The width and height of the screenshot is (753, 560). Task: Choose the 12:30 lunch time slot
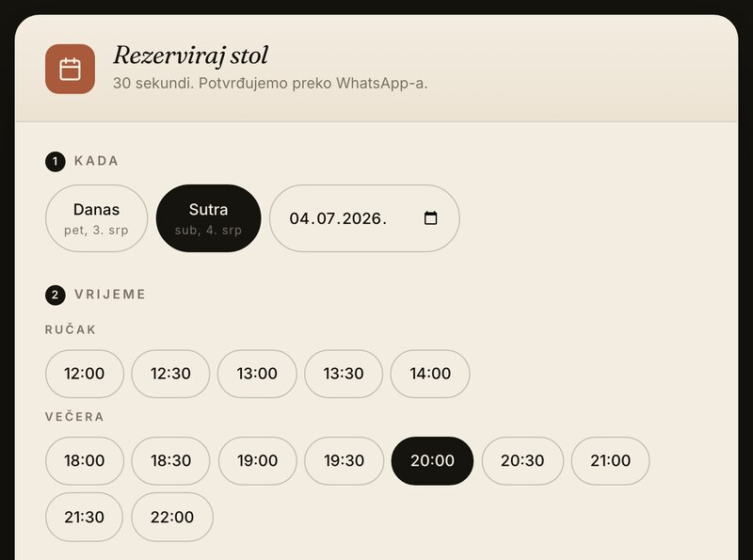[170, 374]
